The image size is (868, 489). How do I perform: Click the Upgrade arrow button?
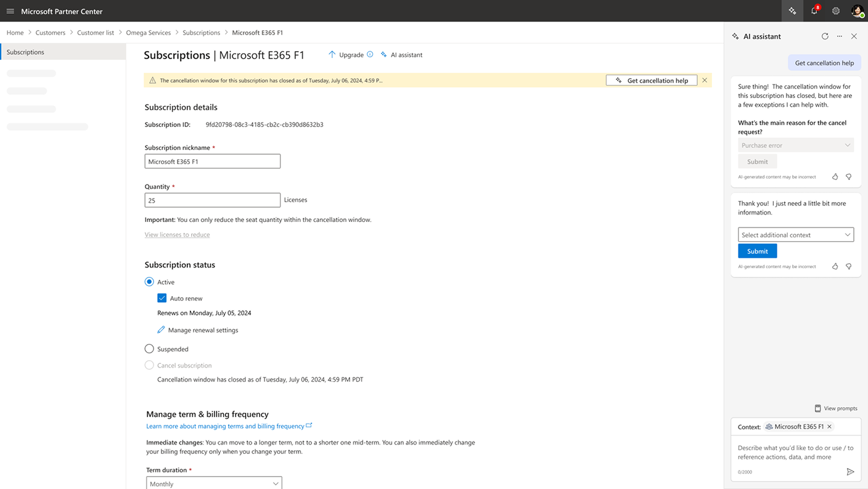[346, 55]
